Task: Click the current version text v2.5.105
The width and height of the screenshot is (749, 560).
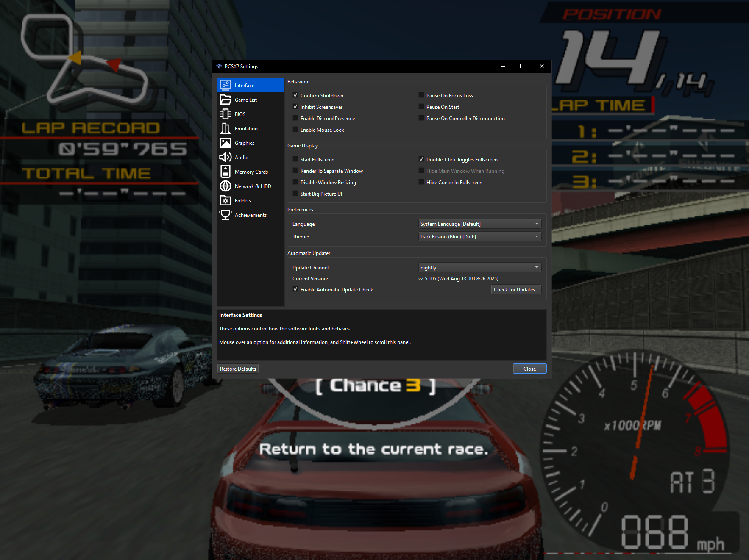Action: coord(458,279)
